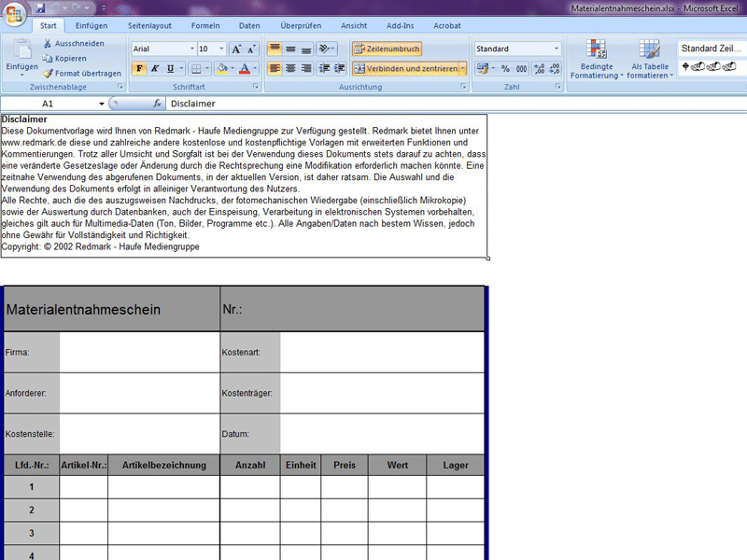Toggle bold formatting (F)
The height and width of the screenshot is (560, 747).
click(x=139, y=68)
